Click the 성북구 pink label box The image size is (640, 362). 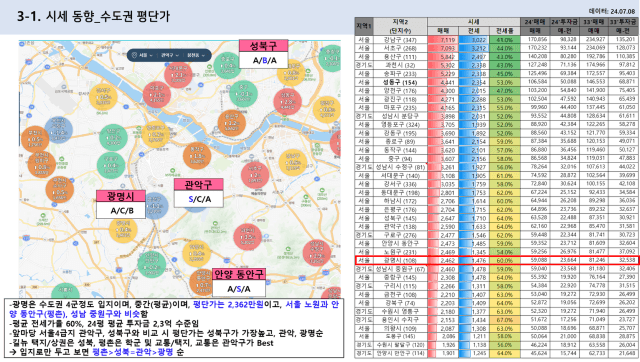[x=263, y=45]
